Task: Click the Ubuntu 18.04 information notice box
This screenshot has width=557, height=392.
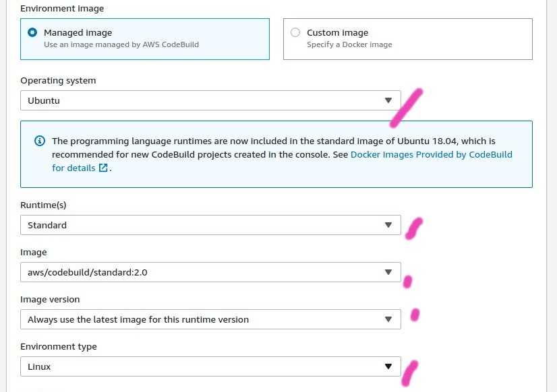Action: (x=276, y=154)
